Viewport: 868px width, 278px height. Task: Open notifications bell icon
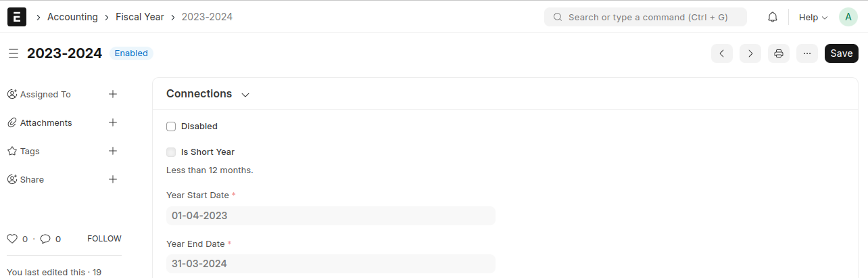tap(773, 17)
